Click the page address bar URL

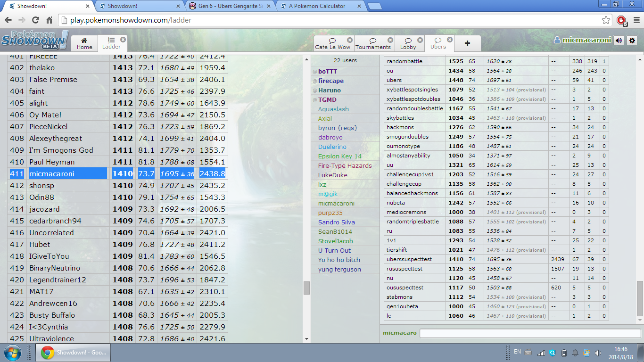pos(131,20)
